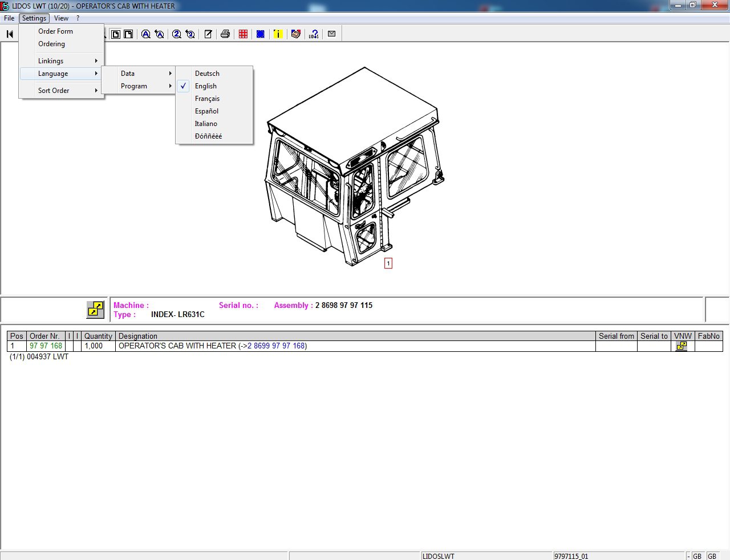This screenshot has width=730, height=560.
Task: Click the yellow VNW linking icon in the row
Action: tap(682, 346)
